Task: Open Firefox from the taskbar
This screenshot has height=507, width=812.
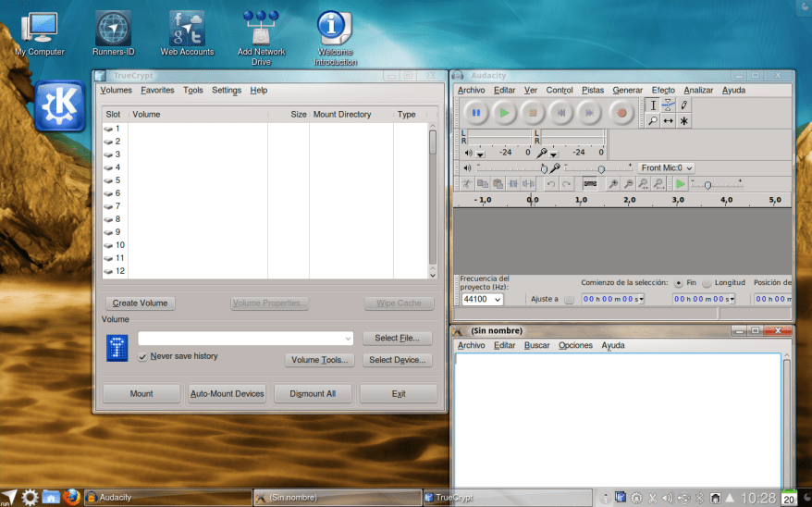Action: tap(71, 497)
